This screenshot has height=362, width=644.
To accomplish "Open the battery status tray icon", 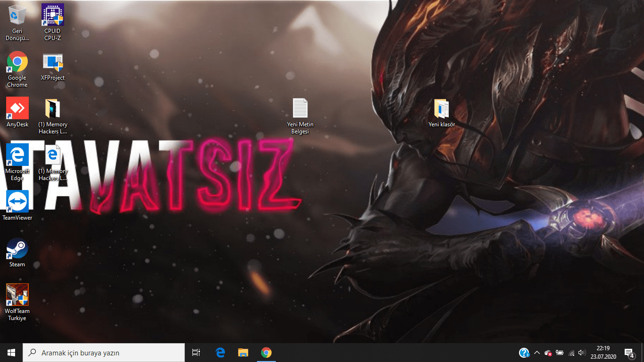I will pos(560,353).
